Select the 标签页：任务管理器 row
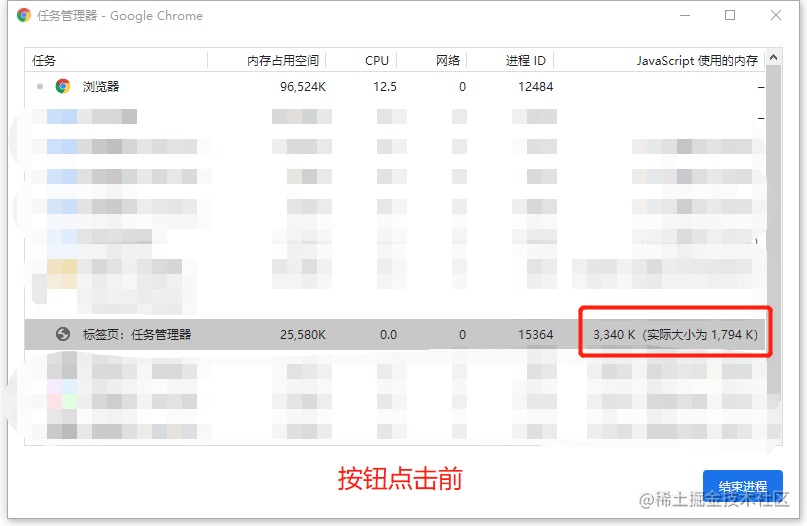The image size is (807, 526). [395, 335]
